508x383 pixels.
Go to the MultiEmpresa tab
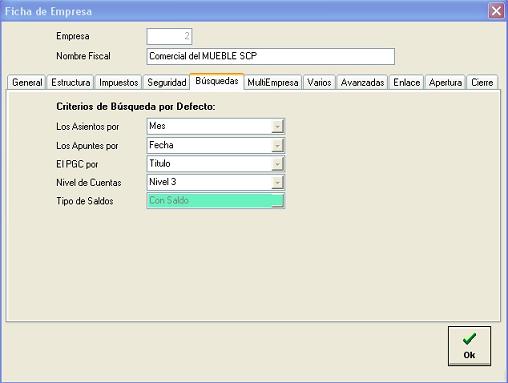point(273,82)
